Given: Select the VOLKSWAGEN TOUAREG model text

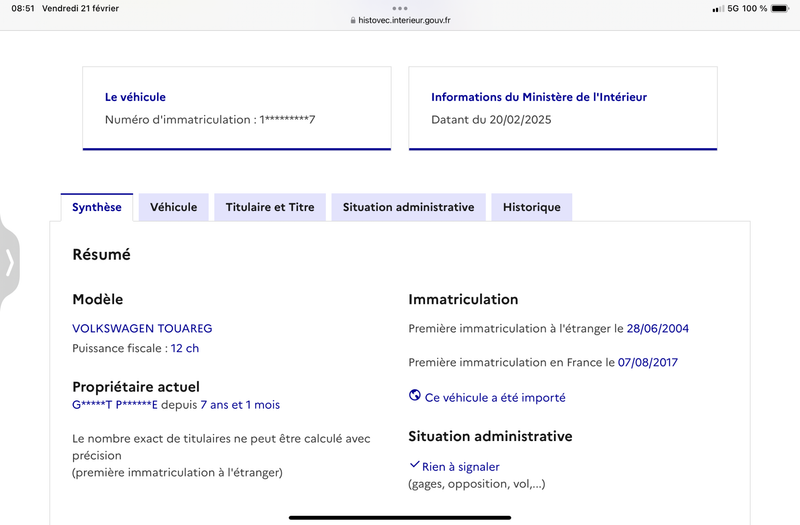Looking at the screenshot, I should tap(142, 329).
